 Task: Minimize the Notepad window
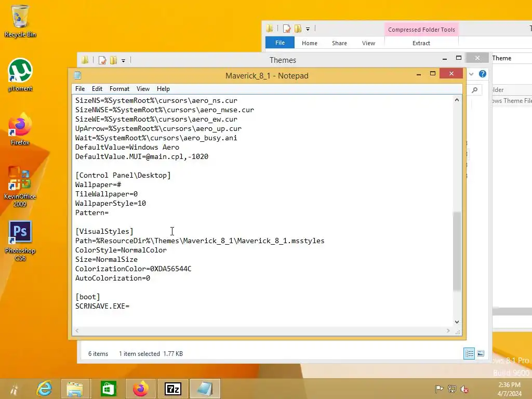click(x=419, y=74)
